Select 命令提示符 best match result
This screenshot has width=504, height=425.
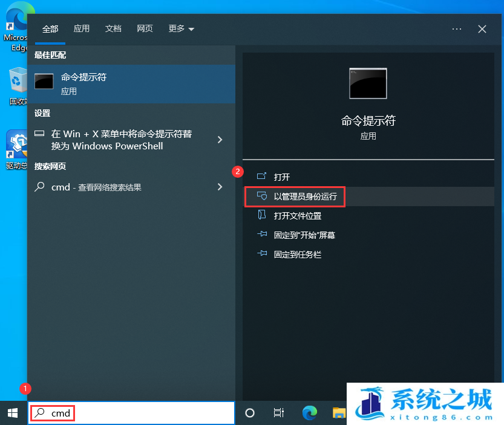[131, 84]
